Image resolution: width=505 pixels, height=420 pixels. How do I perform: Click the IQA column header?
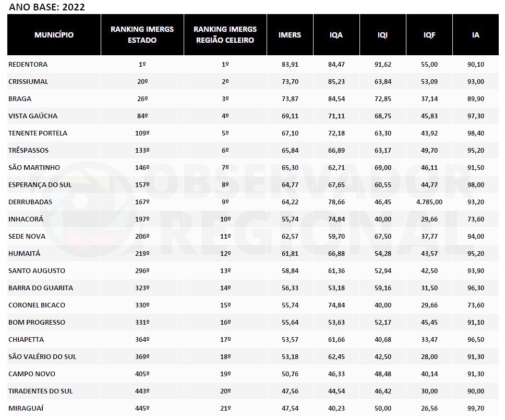point(336,35)
